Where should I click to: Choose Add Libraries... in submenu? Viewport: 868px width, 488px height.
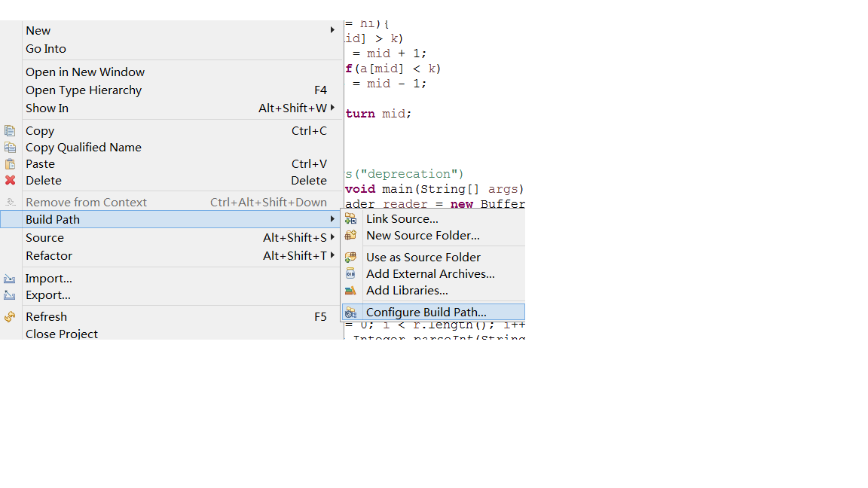pos(433,291)
